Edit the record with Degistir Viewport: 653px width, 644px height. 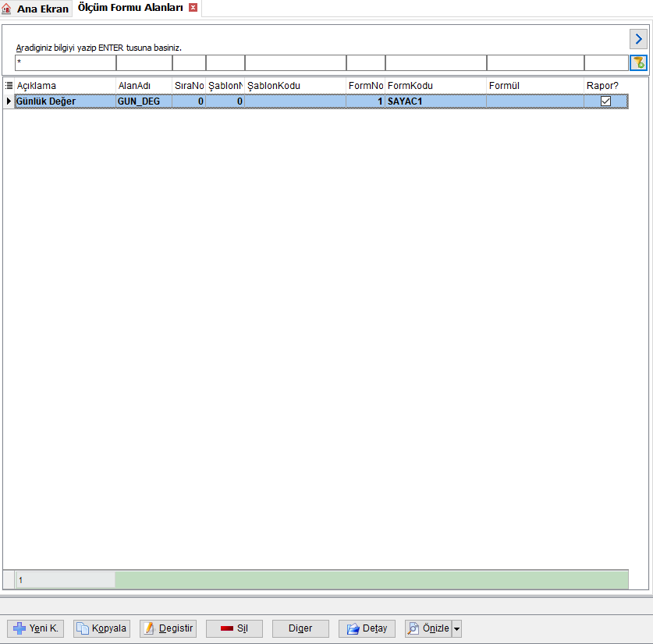168,628
